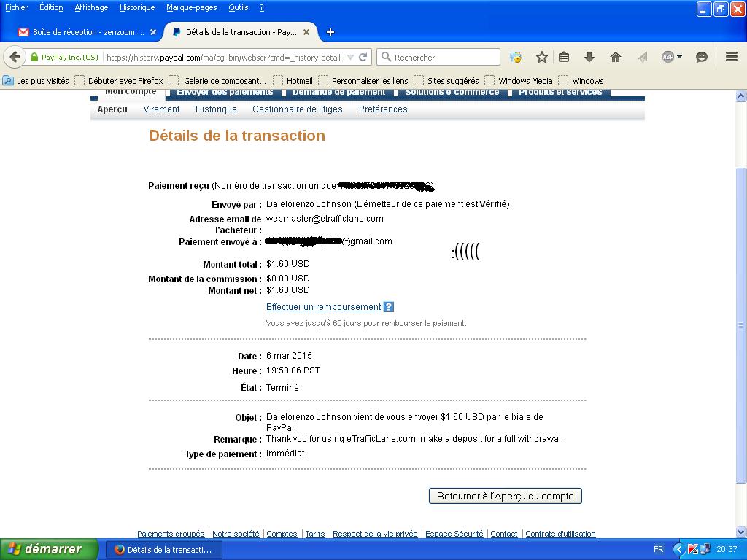Reload the page with the refresh icon
The height and width of the screenshot is (560, 747).
pyautogui.click(x=363, y=57)
